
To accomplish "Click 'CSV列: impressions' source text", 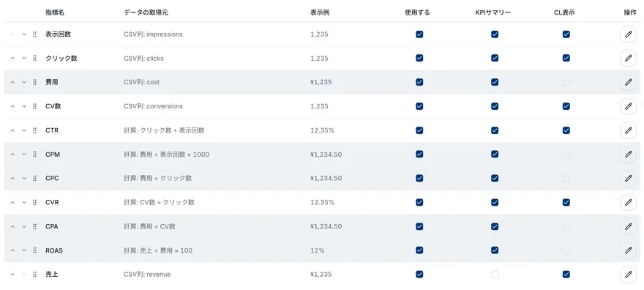I will [153, 34].
